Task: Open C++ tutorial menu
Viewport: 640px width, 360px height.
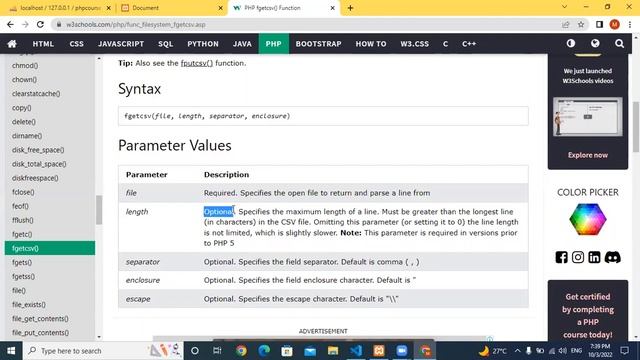Action: [x=469, y=44]
